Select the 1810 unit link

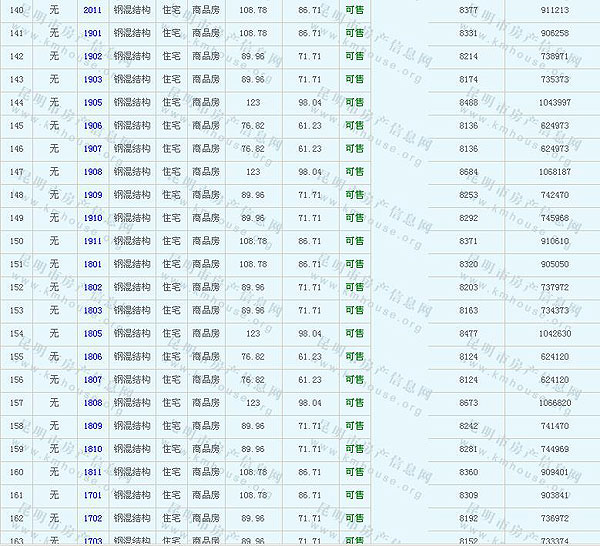[93, 449]
